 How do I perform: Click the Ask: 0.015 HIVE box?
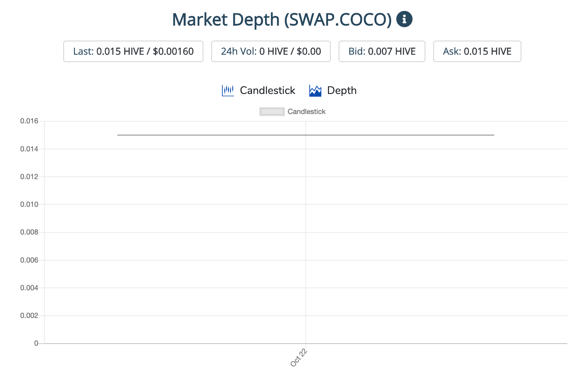[477, 51]
